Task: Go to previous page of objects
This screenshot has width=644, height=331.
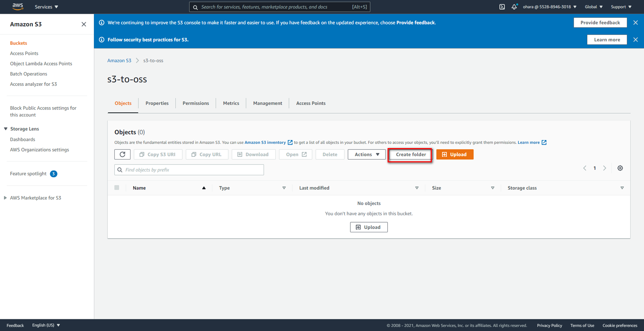Action: coord(585,168)
